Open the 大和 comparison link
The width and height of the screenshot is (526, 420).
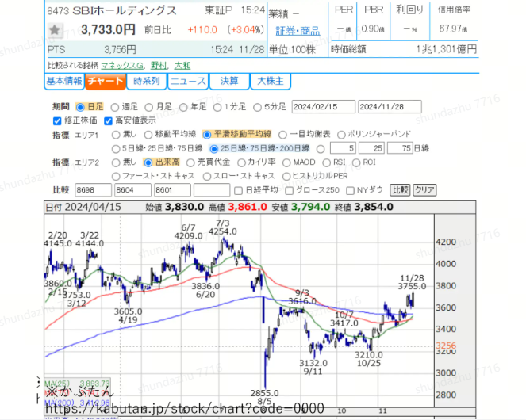(x=182, y=66)
